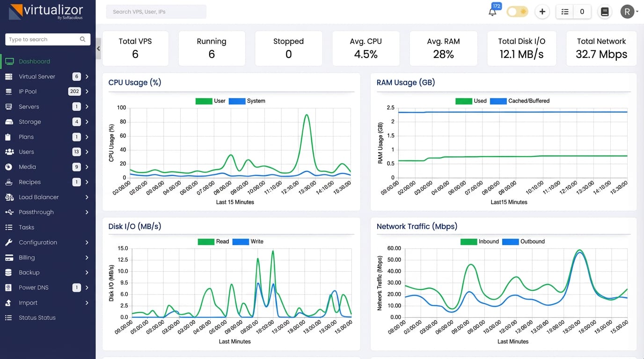Open the Status Status menu item
Screen dimensions: 644x359
48,317
